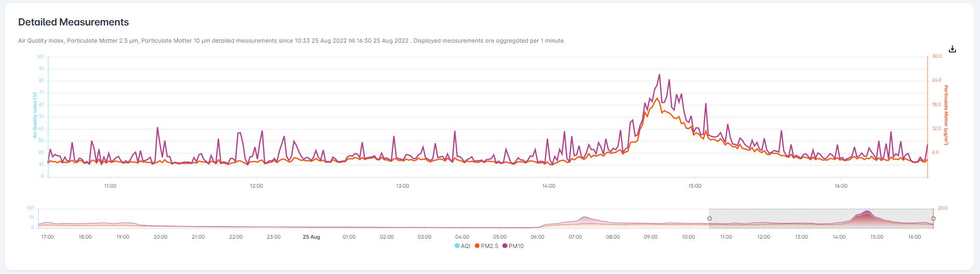Click the highest PM10 peak before 15:00
Screen dimensions: 980x274
[659, 75]
